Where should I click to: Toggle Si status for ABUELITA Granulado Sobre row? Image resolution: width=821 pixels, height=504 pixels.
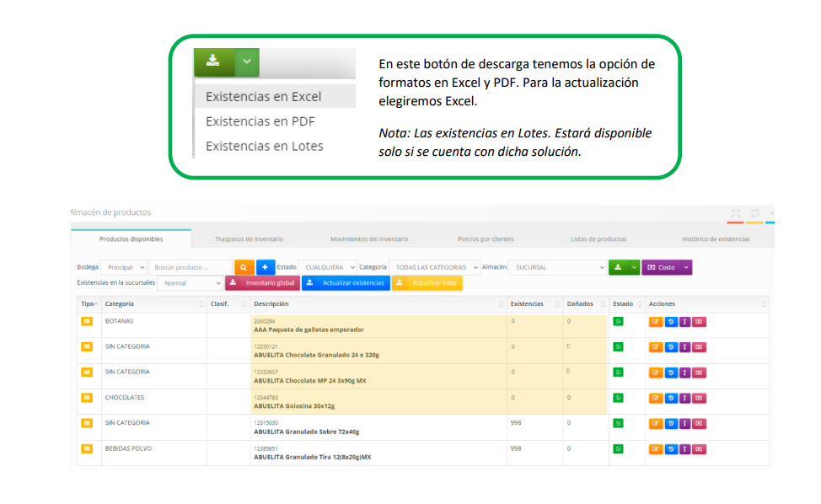click(618, 423)
